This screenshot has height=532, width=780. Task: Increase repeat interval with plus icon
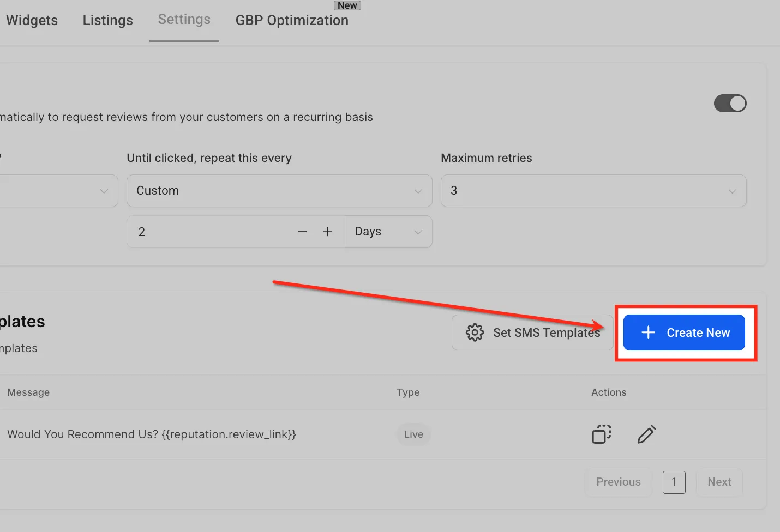pyautogui.click(x=327, y=232)
